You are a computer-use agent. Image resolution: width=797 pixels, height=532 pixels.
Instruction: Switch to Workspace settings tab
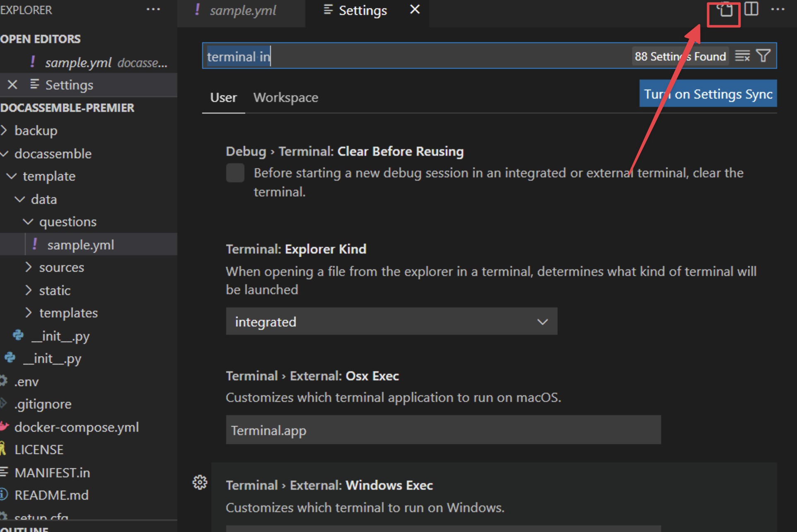click(x=286, y=98)
